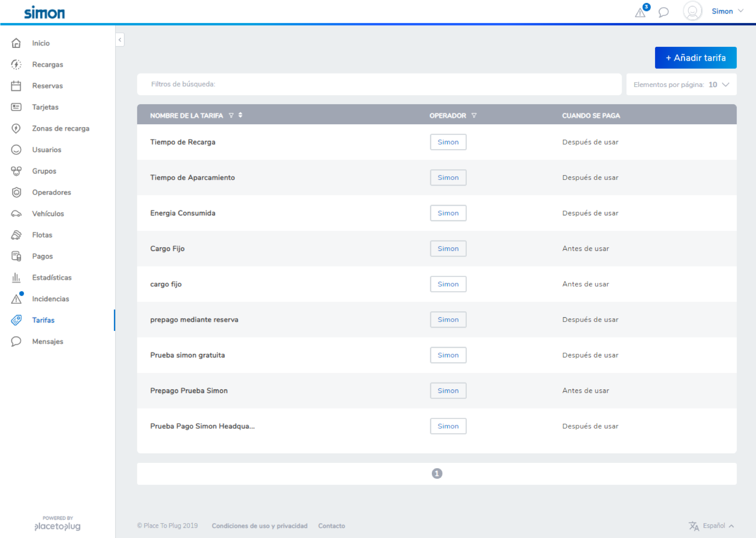
Task: Click the Vehículos car icon
Action: pyautogui.click(x=16, y=214)
